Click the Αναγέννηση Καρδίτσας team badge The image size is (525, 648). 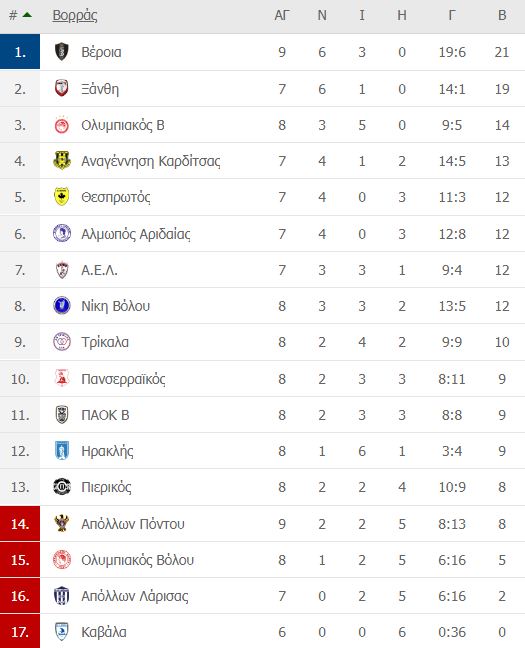[62, 161]
